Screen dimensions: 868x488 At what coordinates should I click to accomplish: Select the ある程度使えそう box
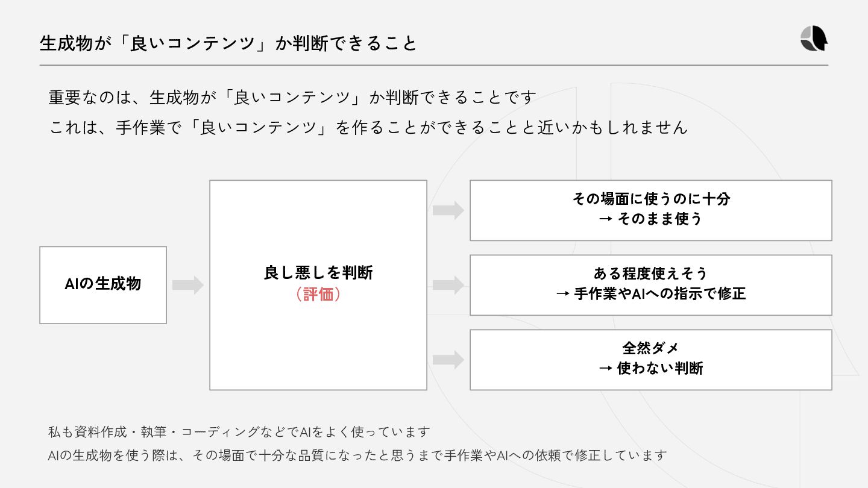pyautogui.click(x=651, y=285)
